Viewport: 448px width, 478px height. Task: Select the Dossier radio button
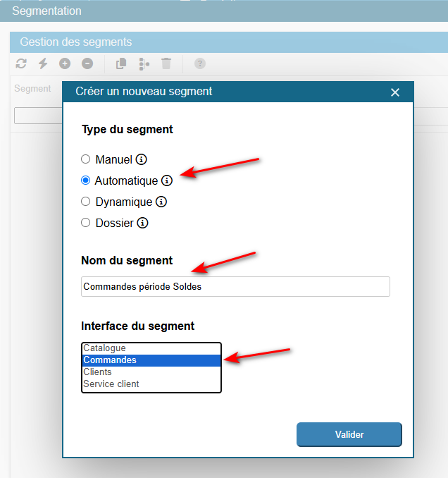[86, 223]
